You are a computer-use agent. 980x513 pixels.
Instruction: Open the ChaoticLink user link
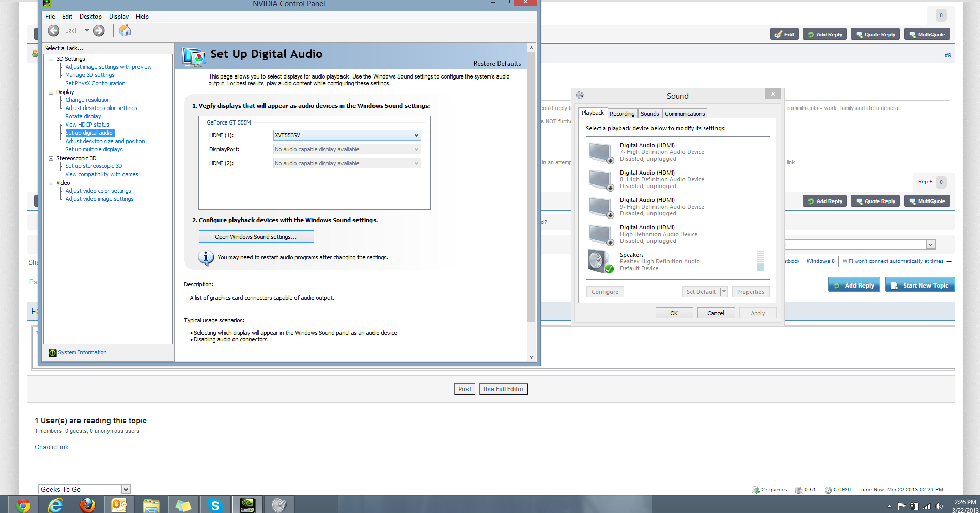[x=52, y=447]
